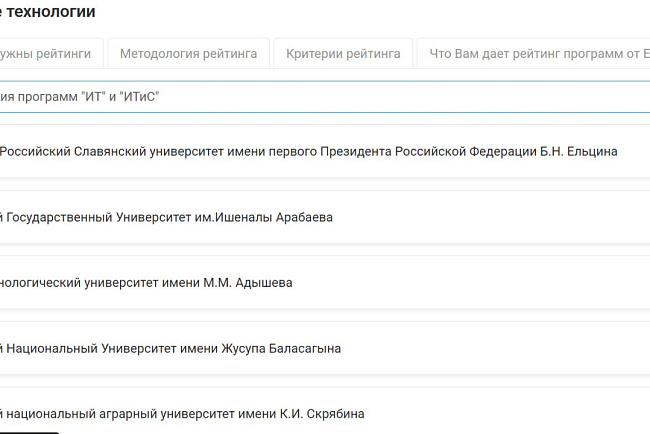This screenshot has width=650, height=434.
Task: Open the Методология рейтинга tab
Action: pos(189,53)
